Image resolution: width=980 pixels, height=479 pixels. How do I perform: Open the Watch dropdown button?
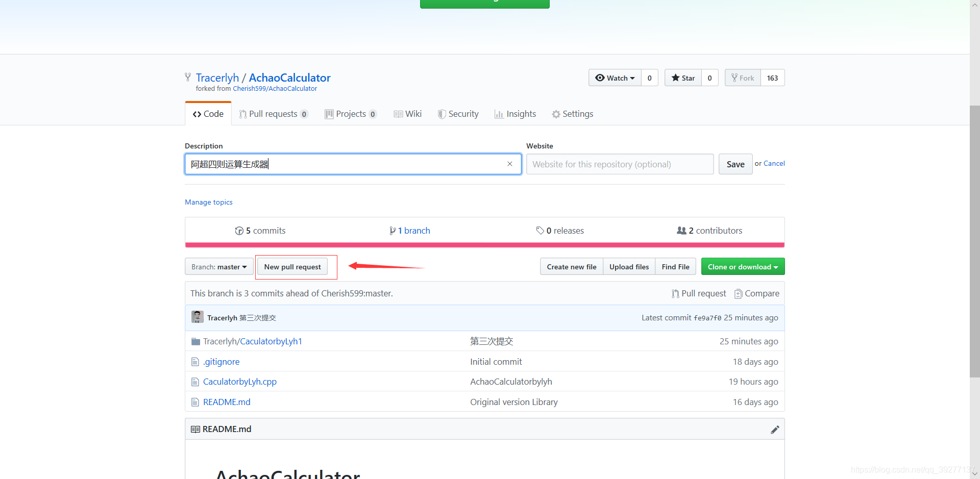pyautogui.click(x=615, y=78)
